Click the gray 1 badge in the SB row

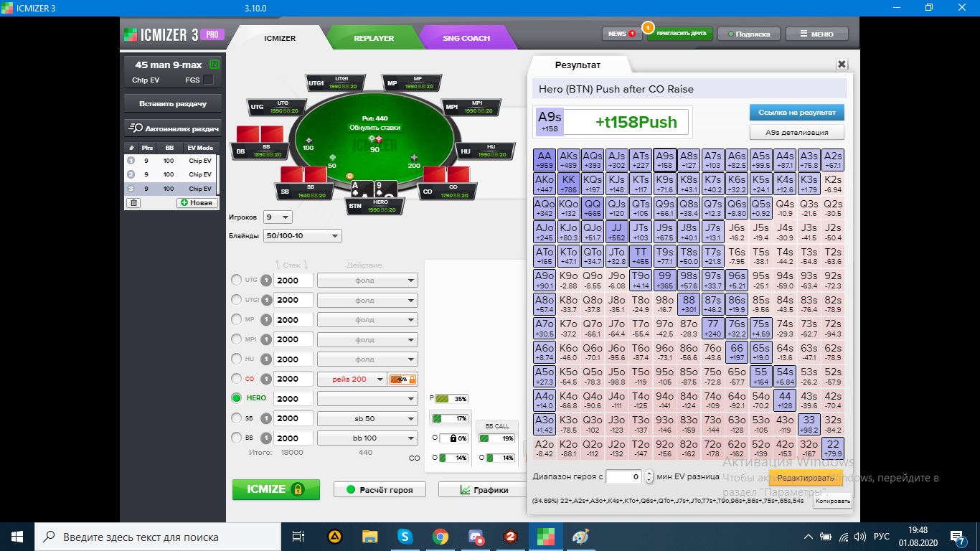point(265,418)
